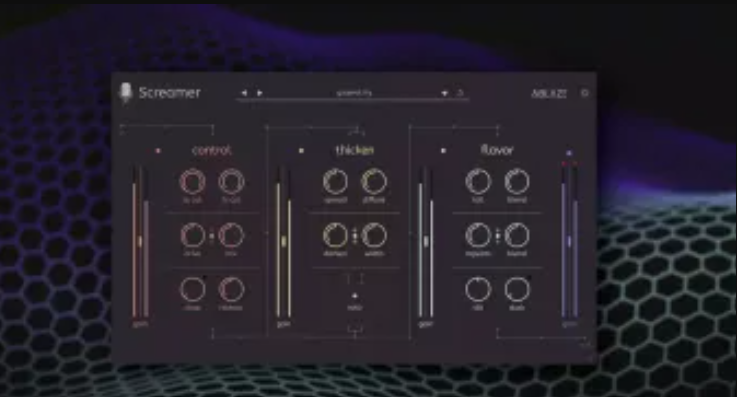737x397 pixels.
Task: Click the flavor section gain slider handle
Action: (x=426, y=241)
